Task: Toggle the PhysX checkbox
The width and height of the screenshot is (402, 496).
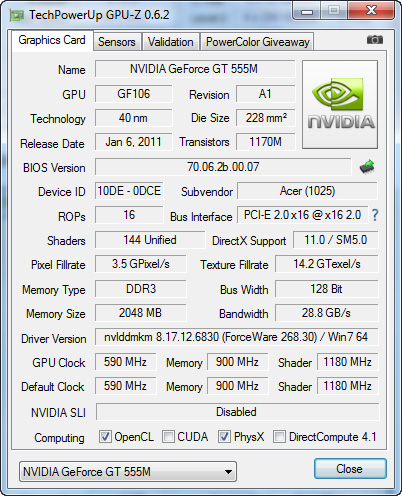Action: 224,436
